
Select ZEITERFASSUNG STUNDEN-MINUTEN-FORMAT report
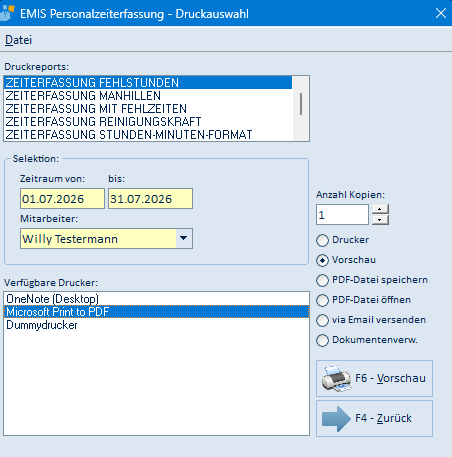click(148, 135)
